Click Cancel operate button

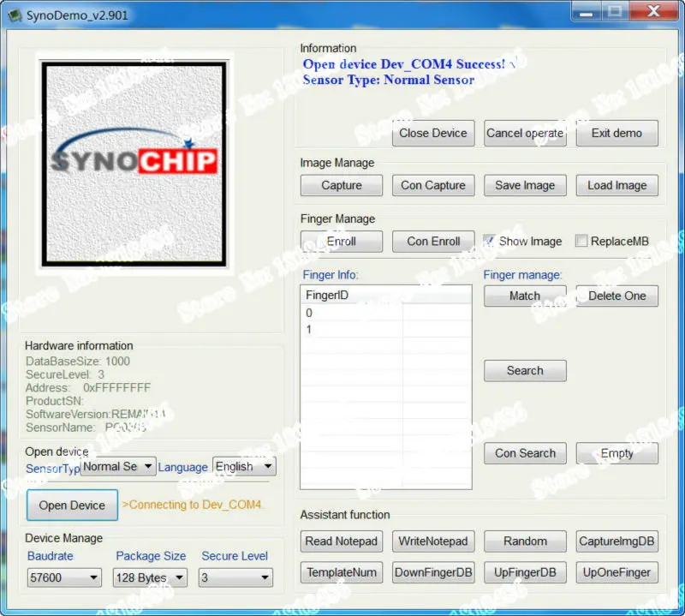point(525,133)
